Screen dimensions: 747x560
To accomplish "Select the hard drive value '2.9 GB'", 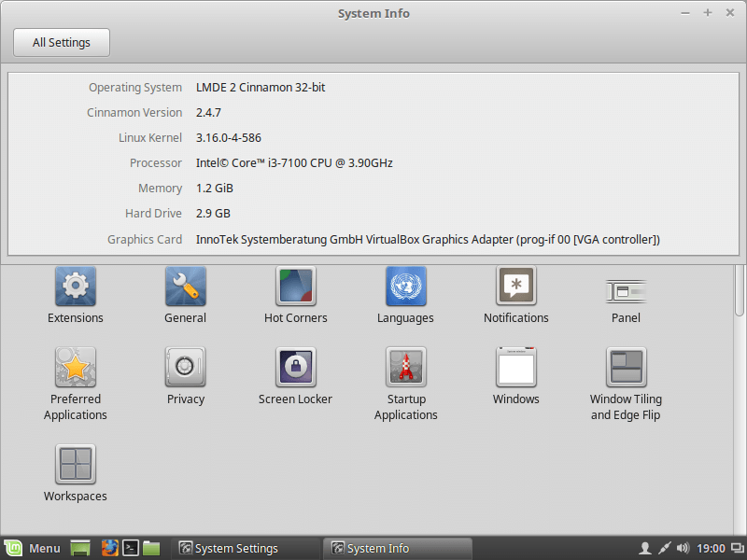I will [213, 214].
